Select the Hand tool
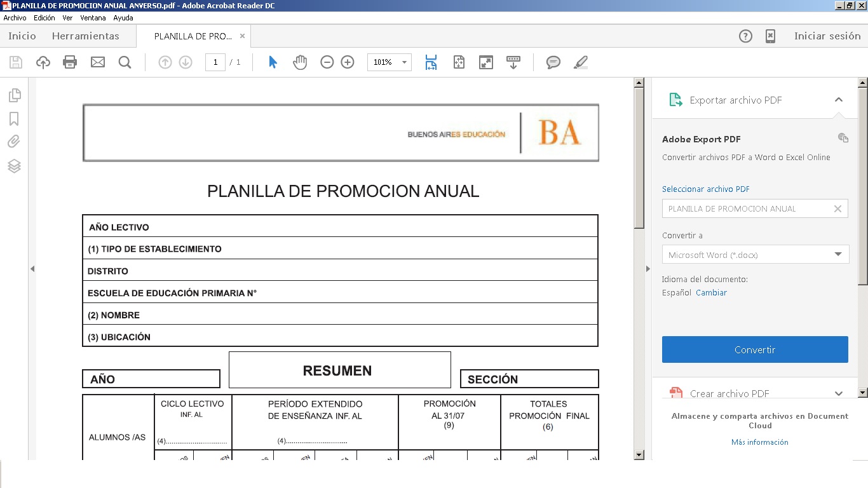 point(299,62)
